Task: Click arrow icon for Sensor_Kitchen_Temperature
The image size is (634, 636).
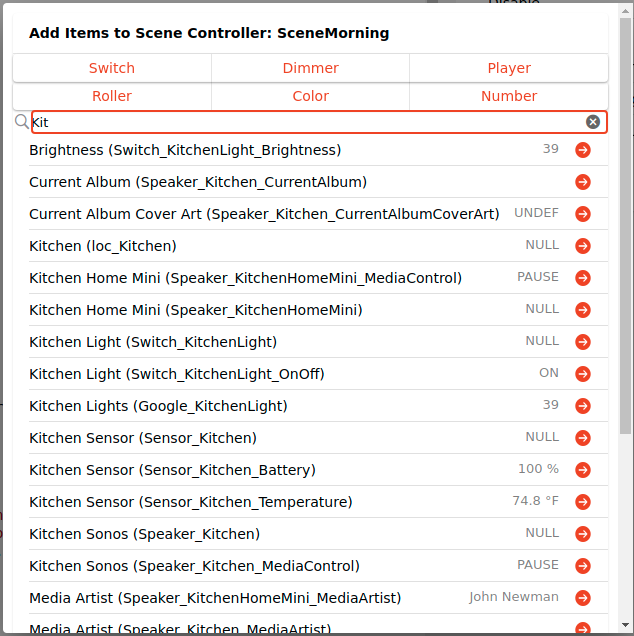Action: [x=583, y=502]
